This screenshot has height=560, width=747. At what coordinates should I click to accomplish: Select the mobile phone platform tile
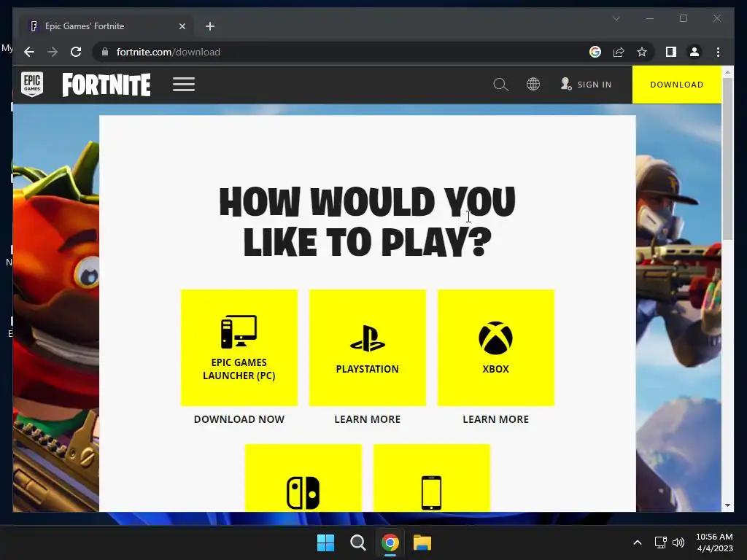(432, 478)
